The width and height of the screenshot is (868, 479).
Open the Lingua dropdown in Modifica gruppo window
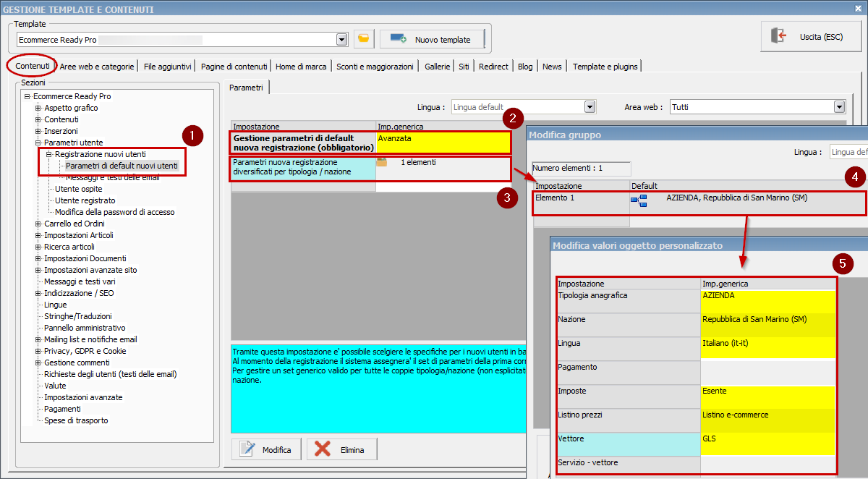tap(848, 152)
